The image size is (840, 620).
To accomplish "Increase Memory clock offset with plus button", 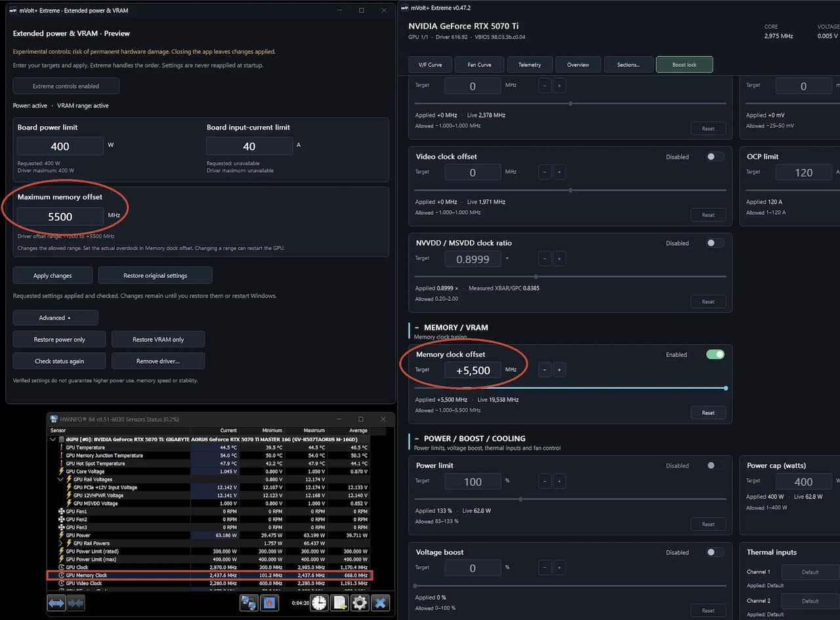I will pos(559,370).
